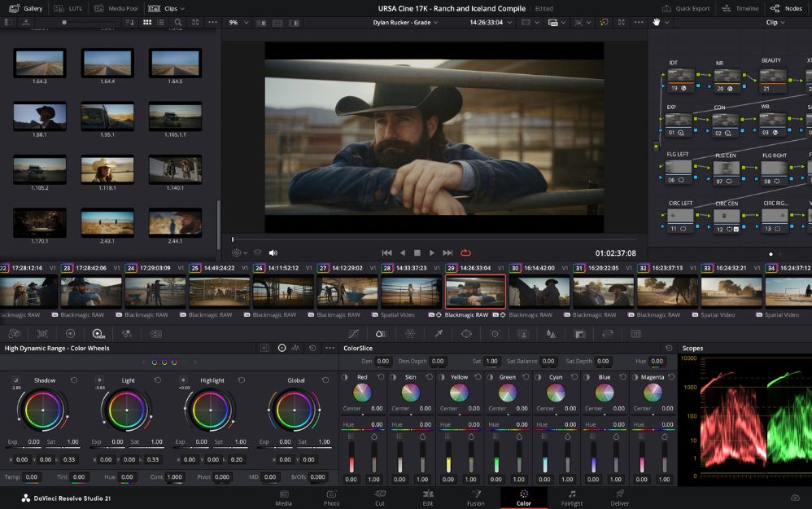Open the Motion Effects palette
The height and width of the screenshot is (509, 812).
pos(156,334)
